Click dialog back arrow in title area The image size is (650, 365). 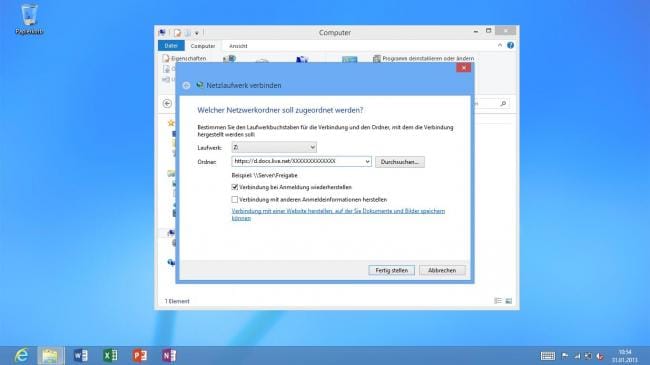click(186, 85)
